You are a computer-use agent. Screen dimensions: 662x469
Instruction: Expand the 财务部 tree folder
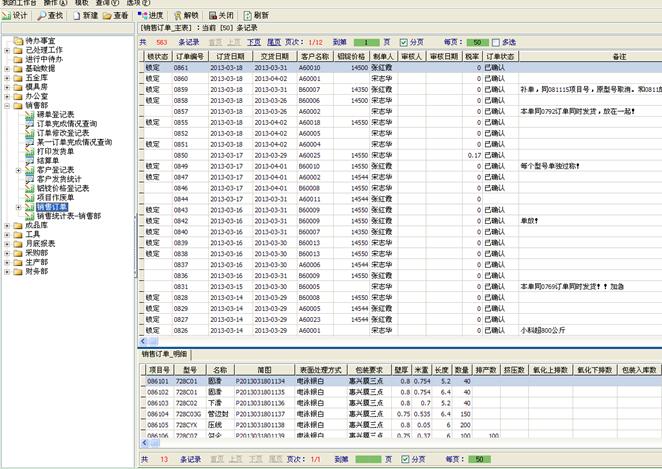pos(7,270)
